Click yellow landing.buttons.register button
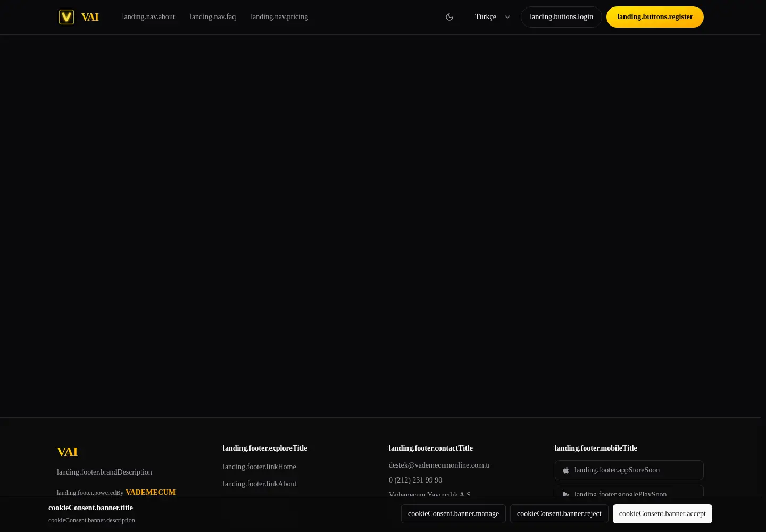This screenshot has height=532, width=766. [655, 17]
